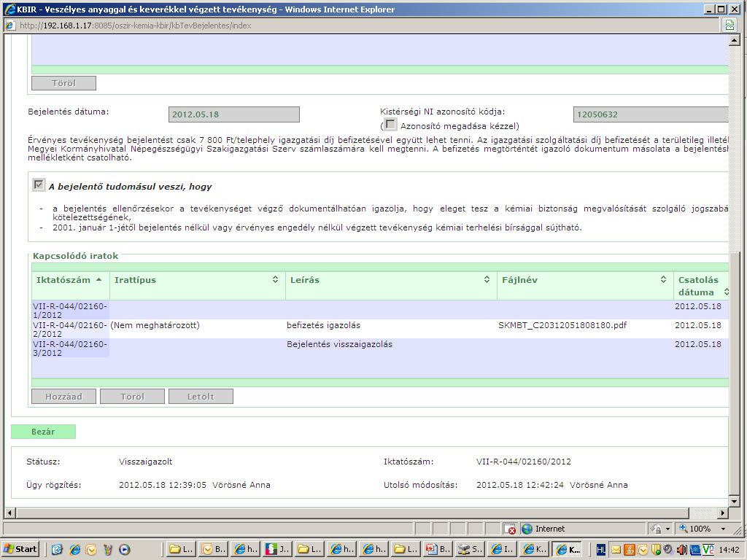Viewport: 747px width, 560px height.
Task: Toggle 'Azonosító megadása kézzel' checkbox
Action: point(391,125)
